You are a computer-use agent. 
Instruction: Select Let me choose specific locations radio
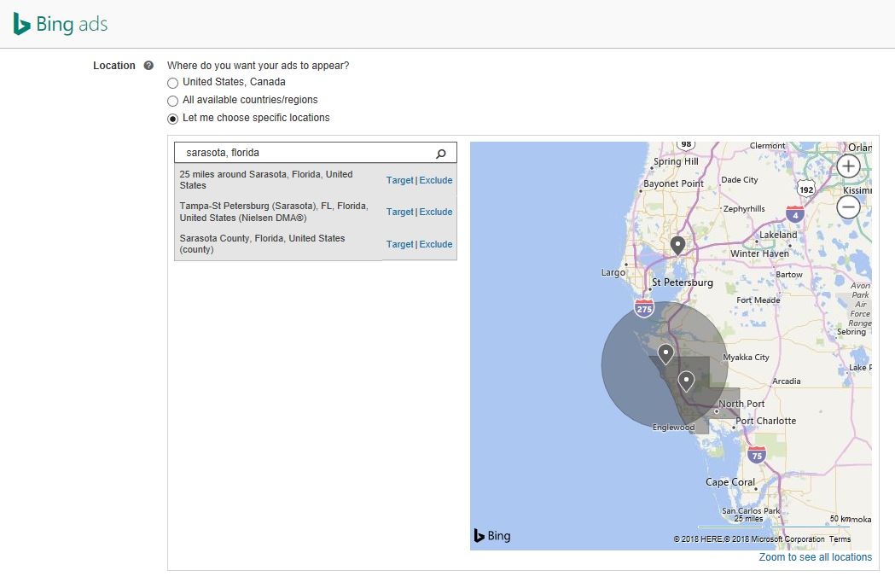click(x=172, y=119)
